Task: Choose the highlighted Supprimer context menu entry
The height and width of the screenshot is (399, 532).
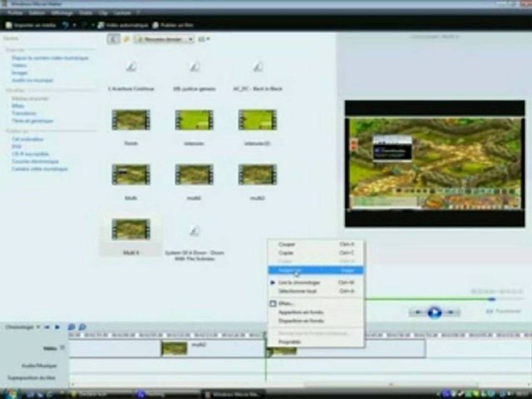Action: tap(315, 270)
